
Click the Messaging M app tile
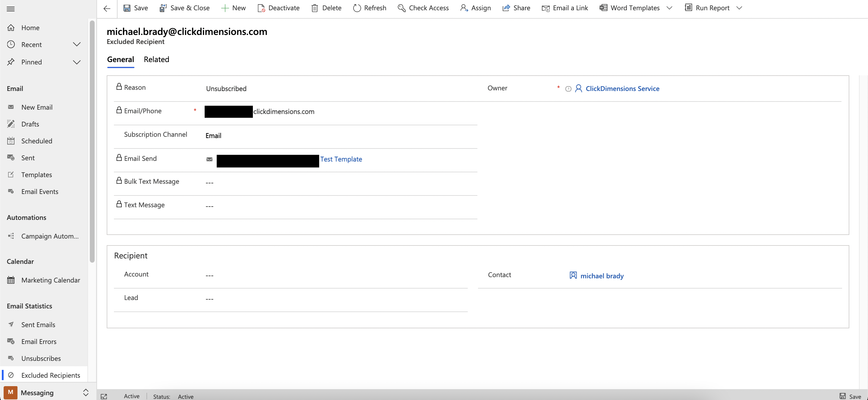point(11,392)
